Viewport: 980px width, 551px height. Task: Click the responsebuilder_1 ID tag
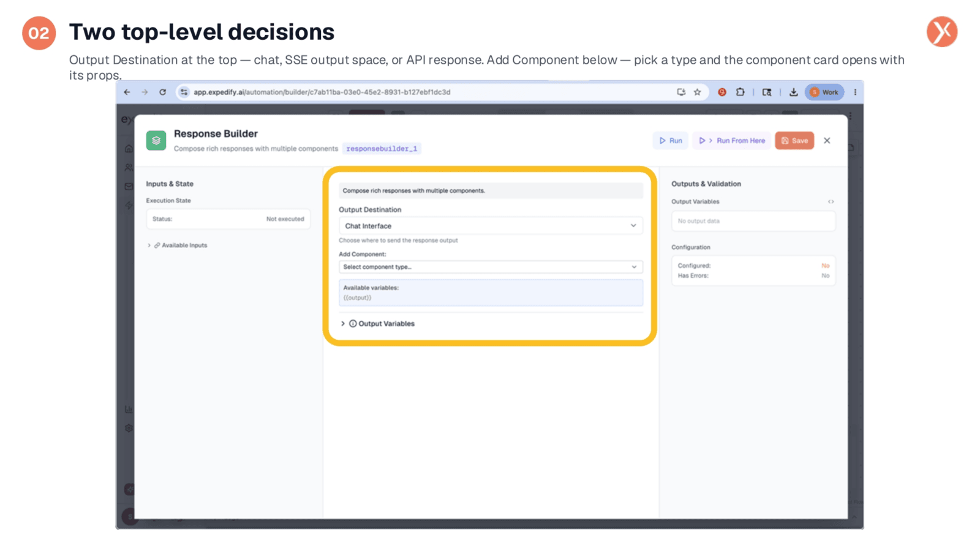coord(382,149)
